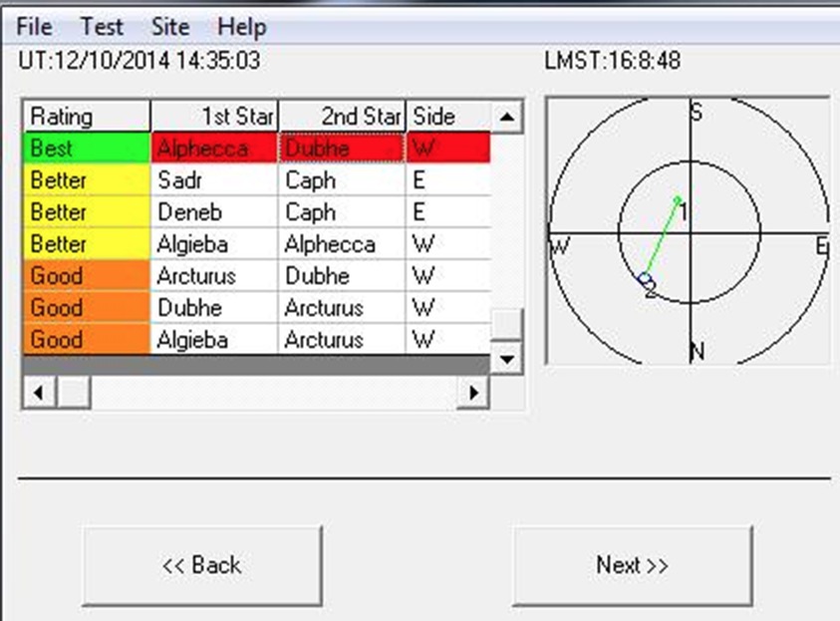Select Dubhe in the Arcturus/Dubhe row
Image resolution: width=840 pixels, height=621 pixels.
click(x=343, y=276)
